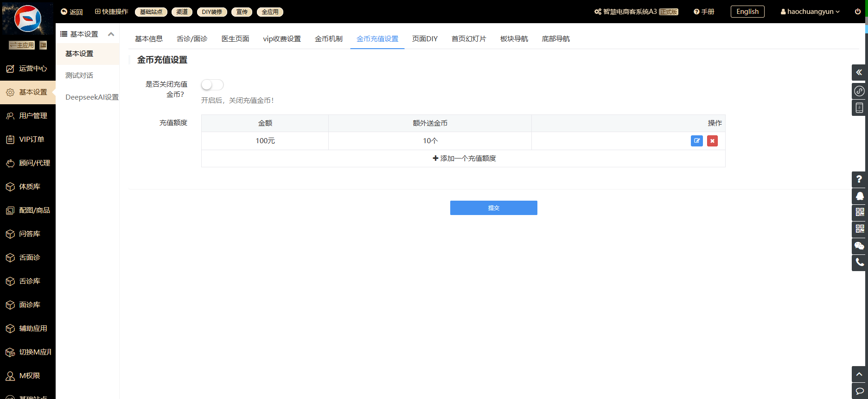
Task: Click the power logout icon in top bar
Action: pos(857,12)
